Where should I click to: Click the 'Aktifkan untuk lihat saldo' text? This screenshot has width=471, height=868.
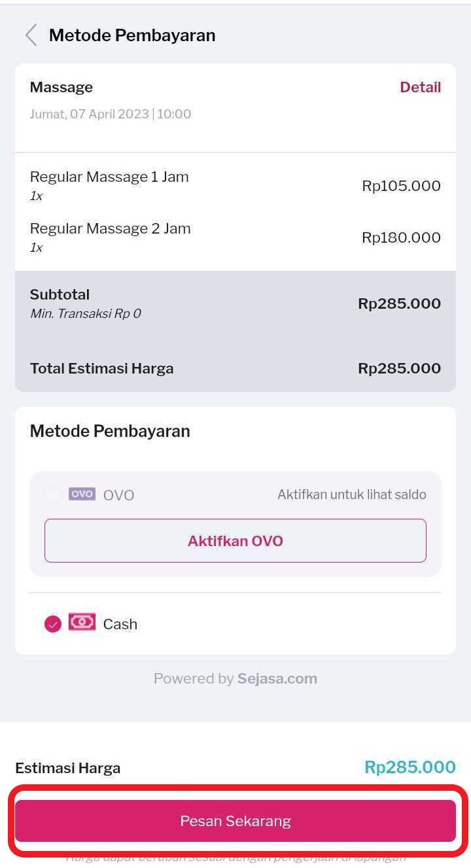(x=351, y=495)
